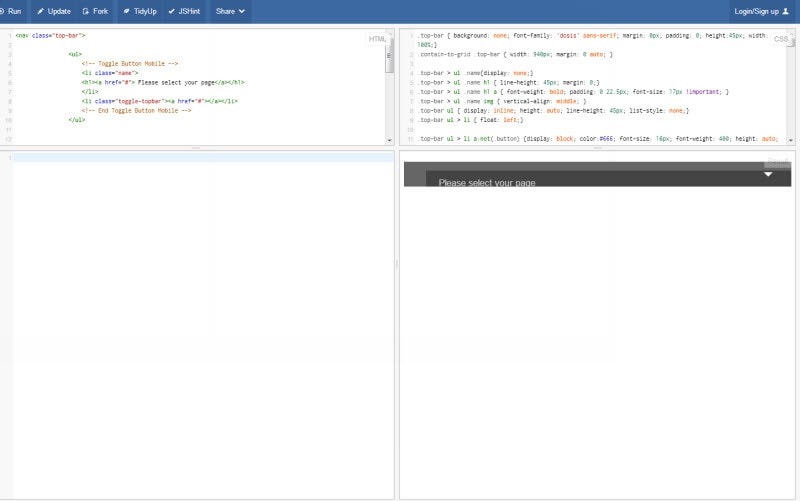Viewport: 800px width, 501px height.
Task: Click the vertical divider between left and right panels
Action: 397,265
